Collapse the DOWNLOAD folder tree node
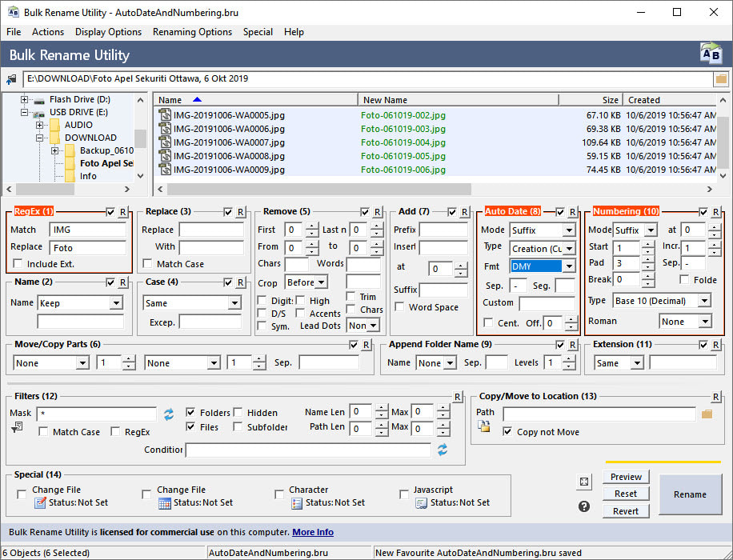 pos(40,138)
